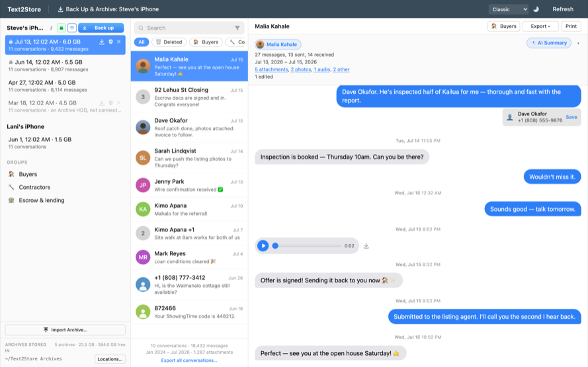Click the audio message progress slider
This screenshot has height=367, width=588.
click(x=308, y=246)
